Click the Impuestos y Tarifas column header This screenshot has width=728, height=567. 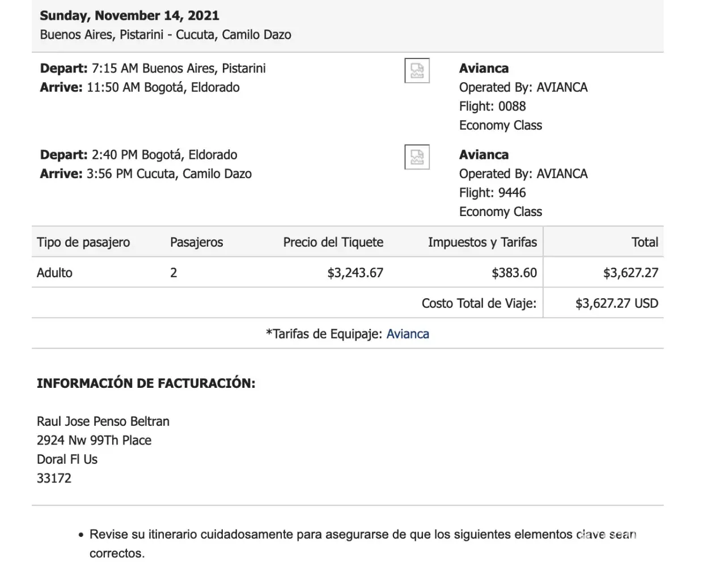coord(482,242)
